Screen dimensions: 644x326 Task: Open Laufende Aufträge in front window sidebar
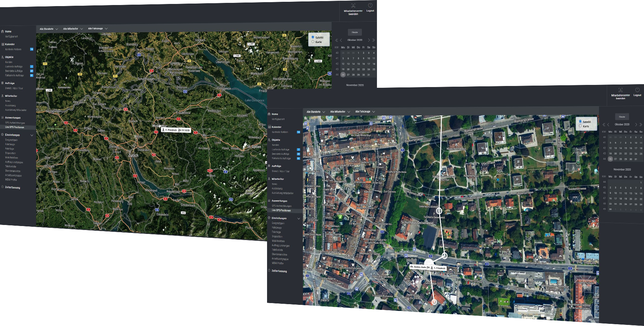tap(281, 149)
